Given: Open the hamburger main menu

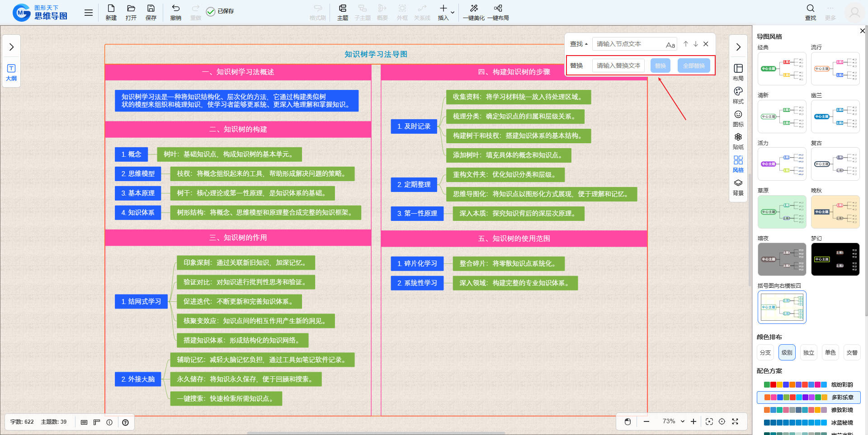Looking at the screenshot, I should tap(89, 13).
